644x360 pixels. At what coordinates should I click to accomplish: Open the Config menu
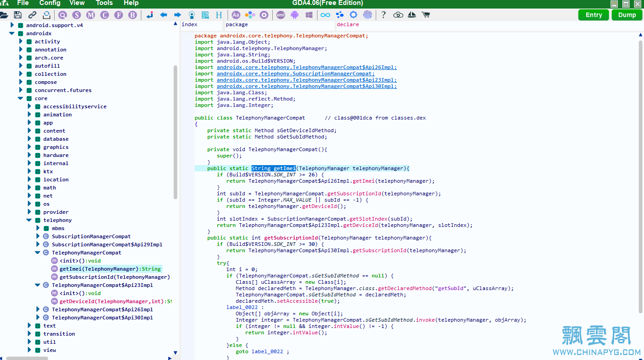click(50, 3)
